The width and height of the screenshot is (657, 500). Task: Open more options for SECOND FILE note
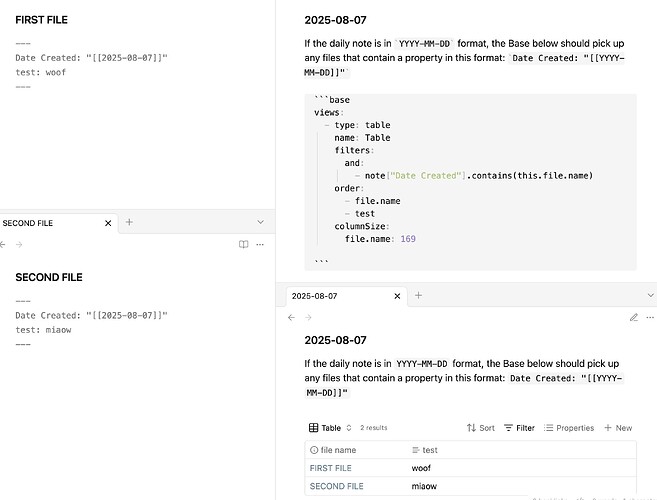(x=260, y=244)
